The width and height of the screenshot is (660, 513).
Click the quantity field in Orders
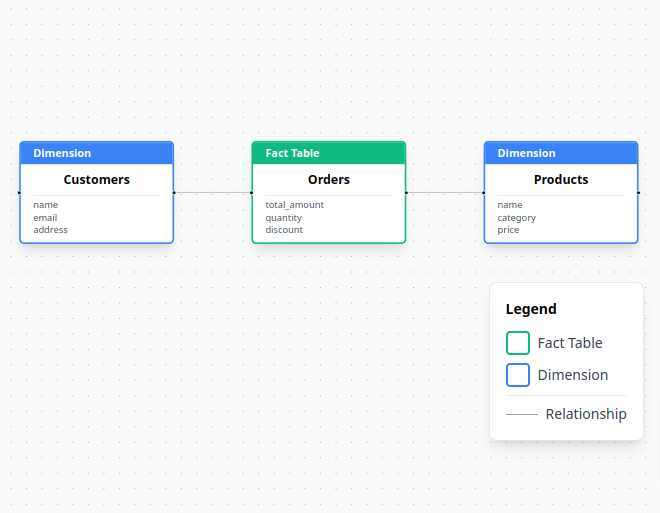[x=283, y=218]
